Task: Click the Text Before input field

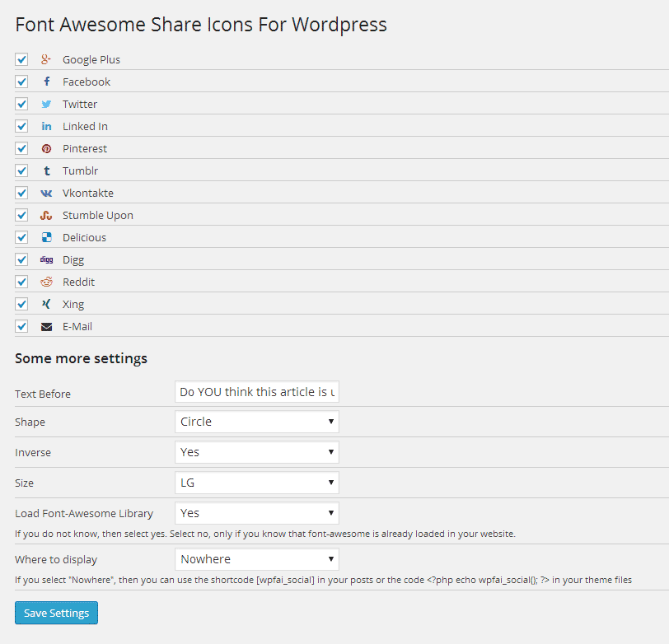Action: pos(256,392)
